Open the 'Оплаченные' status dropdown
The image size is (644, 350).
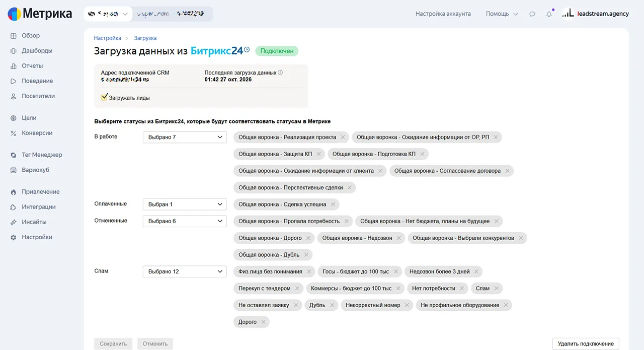(x=185, y=204)
